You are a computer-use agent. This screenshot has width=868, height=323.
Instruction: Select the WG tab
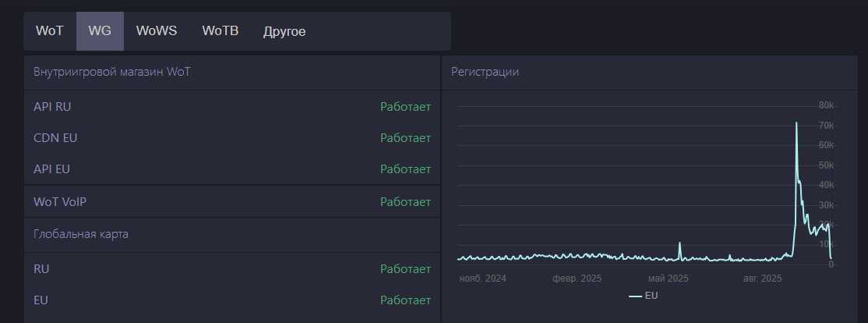(x=100, y=31)
